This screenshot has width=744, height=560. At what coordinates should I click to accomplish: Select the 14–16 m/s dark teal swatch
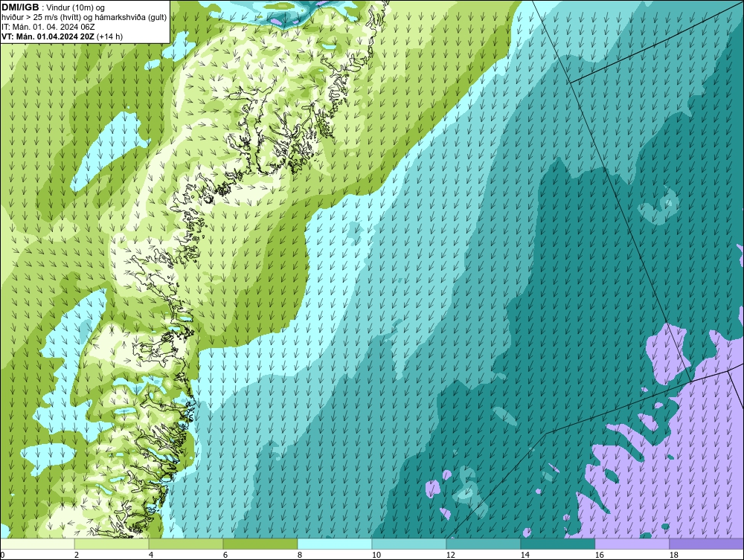point(558,544)
